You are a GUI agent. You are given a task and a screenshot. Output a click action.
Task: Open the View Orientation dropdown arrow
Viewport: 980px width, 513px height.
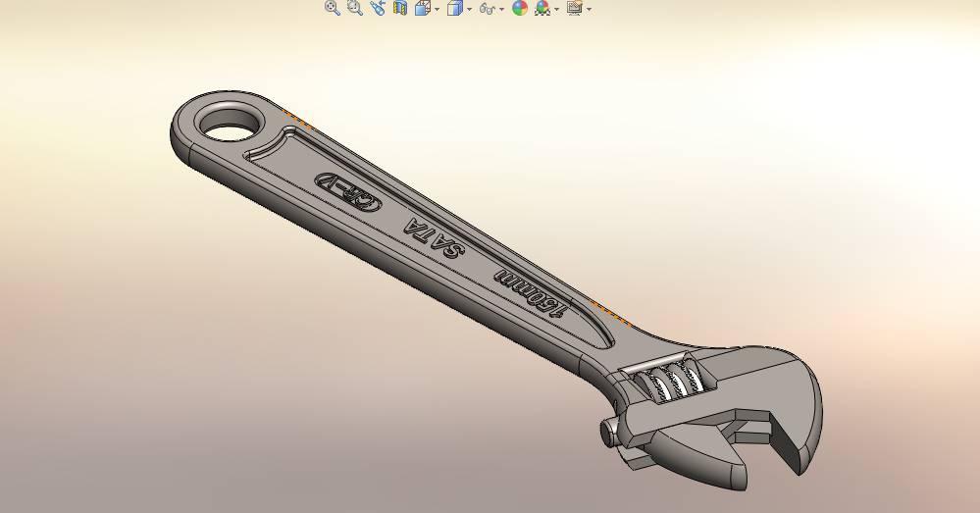pyautogui.click(x=437, y=9)
